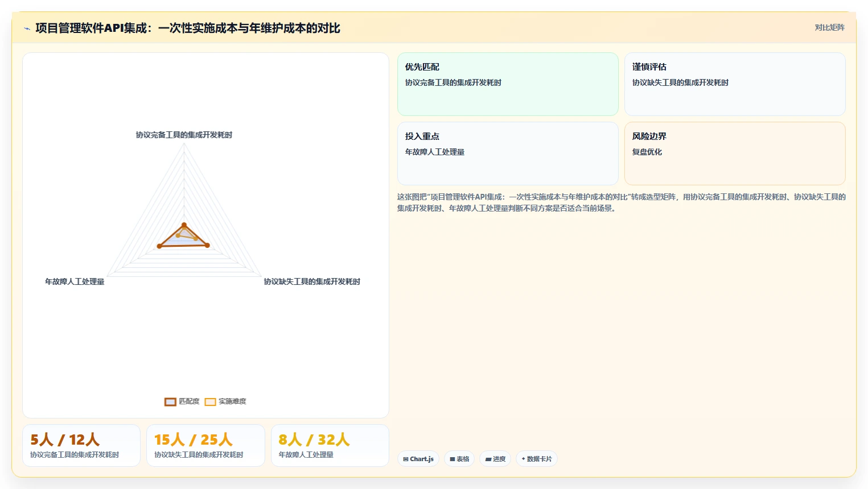Open the 投入重点 card

(x=508, y=154)
